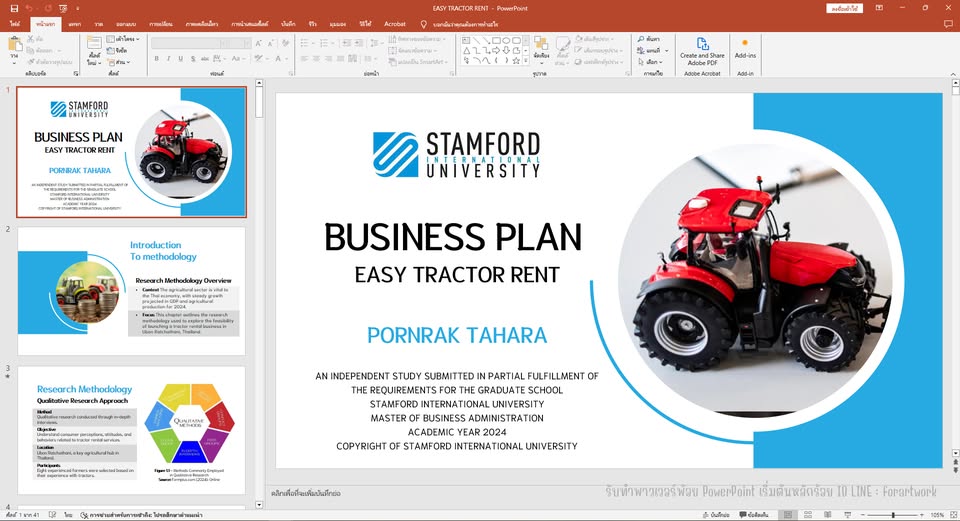Pick the rectangle shape in the shapes gallery
Screen dimensions: 960x521
point(496,40)
